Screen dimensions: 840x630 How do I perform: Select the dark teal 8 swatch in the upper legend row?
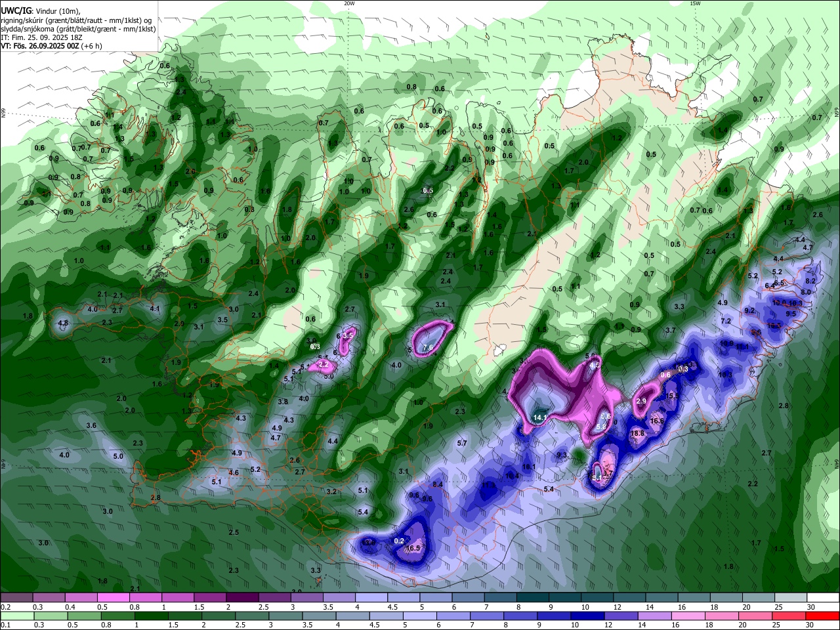[533, 597]
